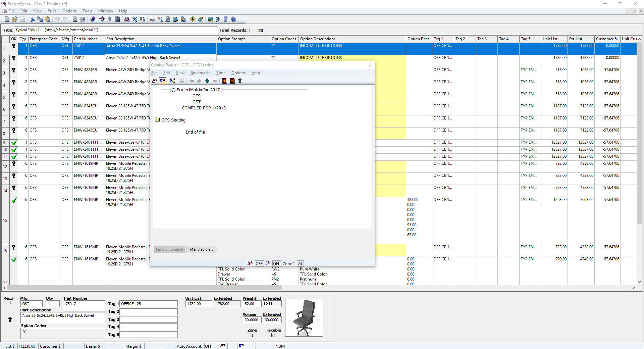Click the Tag 1 field containing OFFICE 125

coord(149,304)
